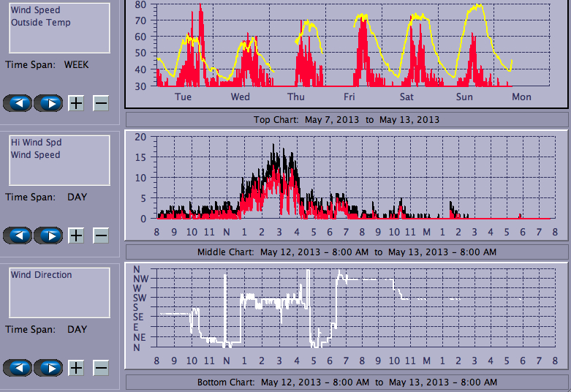Select Wind Speed in the top chart list
Viewport: 571px width, 392px height.
(x=35, y=10)
